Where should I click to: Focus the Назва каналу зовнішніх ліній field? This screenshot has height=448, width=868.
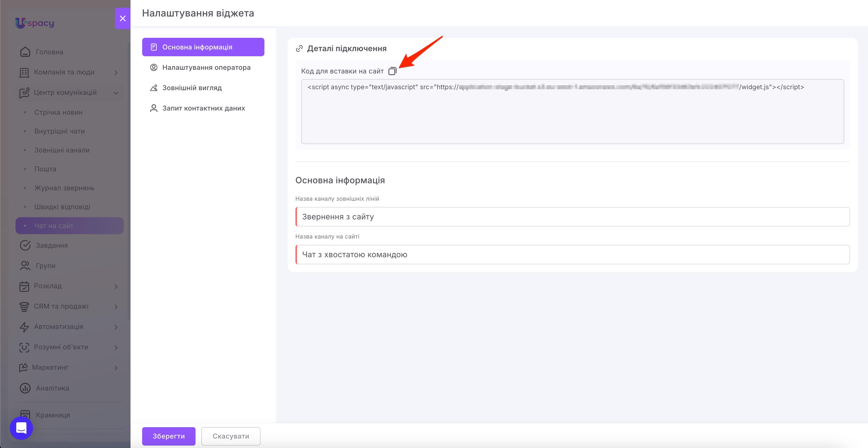point(573,216)
